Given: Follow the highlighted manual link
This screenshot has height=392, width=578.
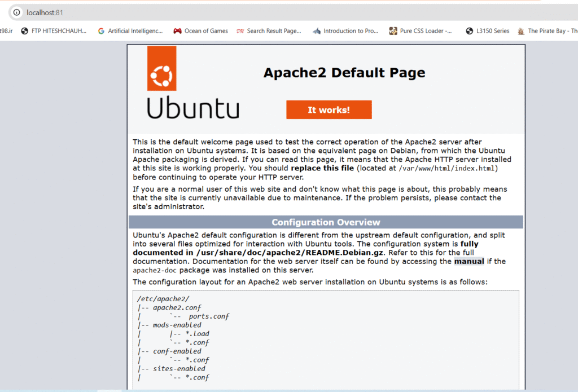Looking at the screenshot, I should (x=469, y=261).
